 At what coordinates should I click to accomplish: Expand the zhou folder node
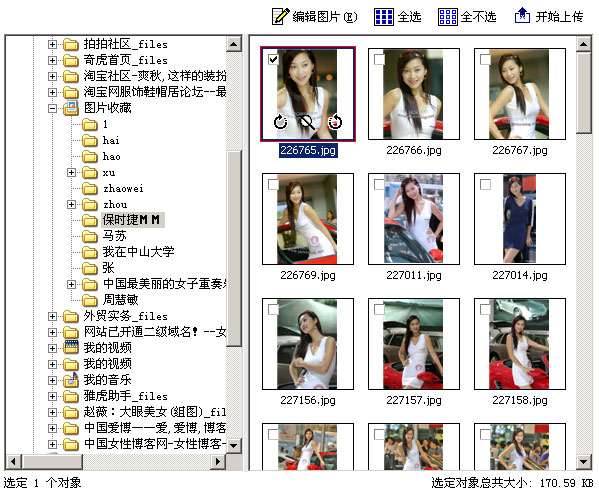point(71,205)
